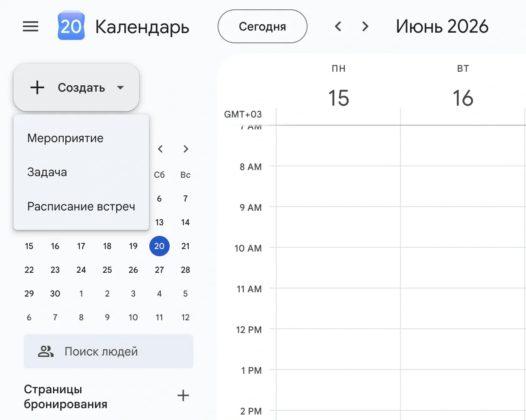
Task: Focus the Поиск людей search field
Action: (x=109, y=351)
